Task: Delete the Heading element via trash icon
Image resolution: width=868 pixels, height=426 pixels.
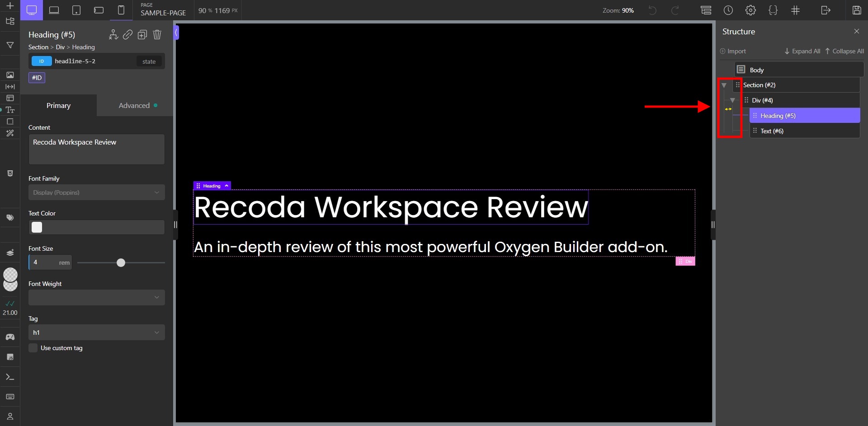Action: click(157, 34)
